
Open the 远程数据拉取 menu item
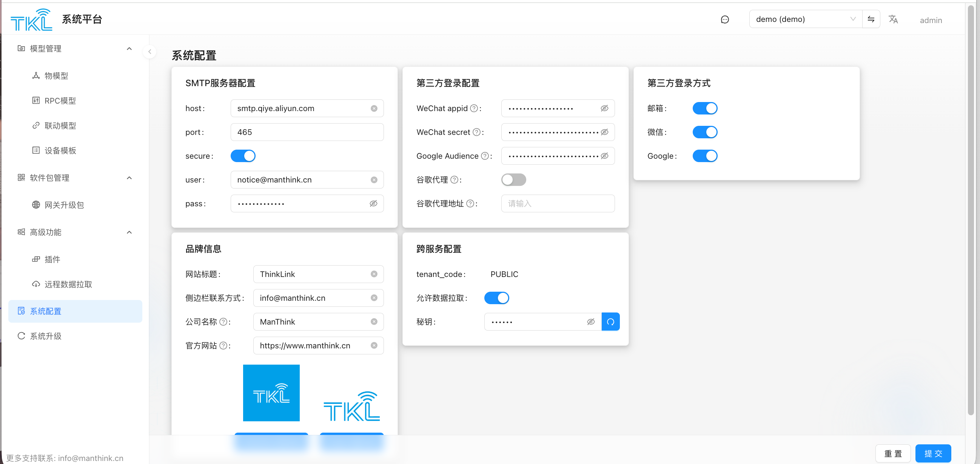click(x=76, y=285)
